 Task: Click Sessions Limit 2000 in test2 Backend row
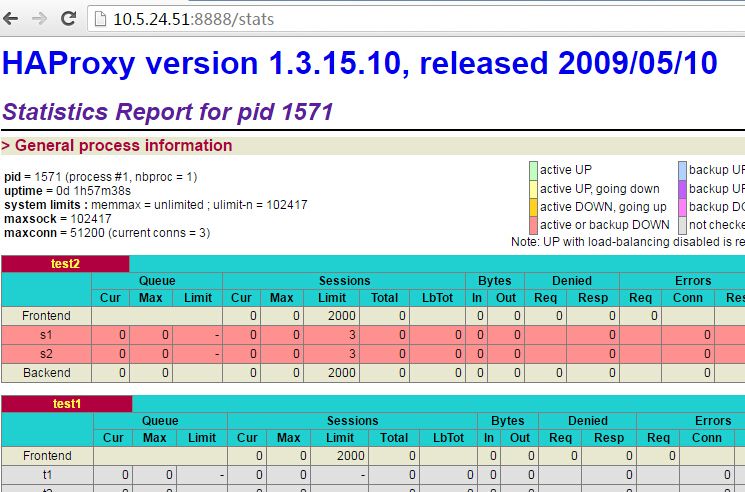pos(332,373)
